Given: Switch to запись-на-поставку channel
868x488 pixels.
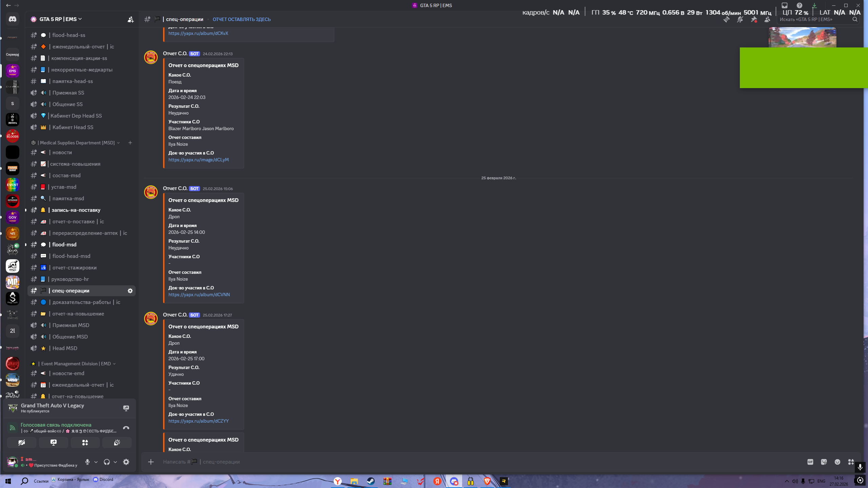Looking at the screenshot, I should 76,210.
